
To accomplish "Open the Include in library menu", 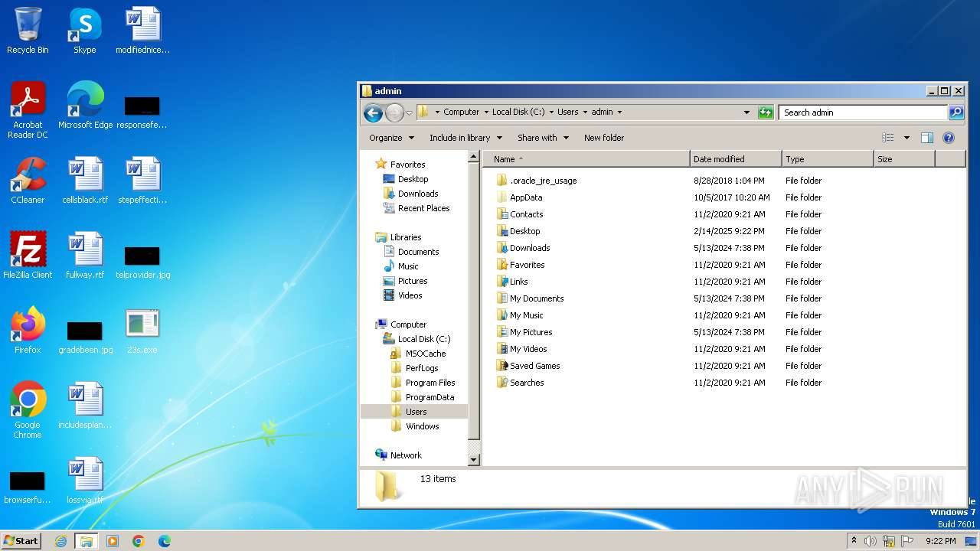I will point(465,138).
